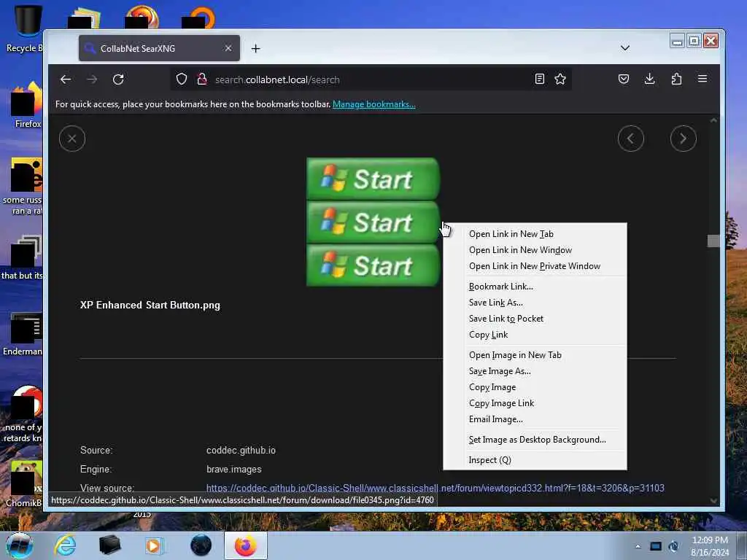The image size is (747, 560).
Task: Open the Manage bookmarks link
Action: (374, 104)
